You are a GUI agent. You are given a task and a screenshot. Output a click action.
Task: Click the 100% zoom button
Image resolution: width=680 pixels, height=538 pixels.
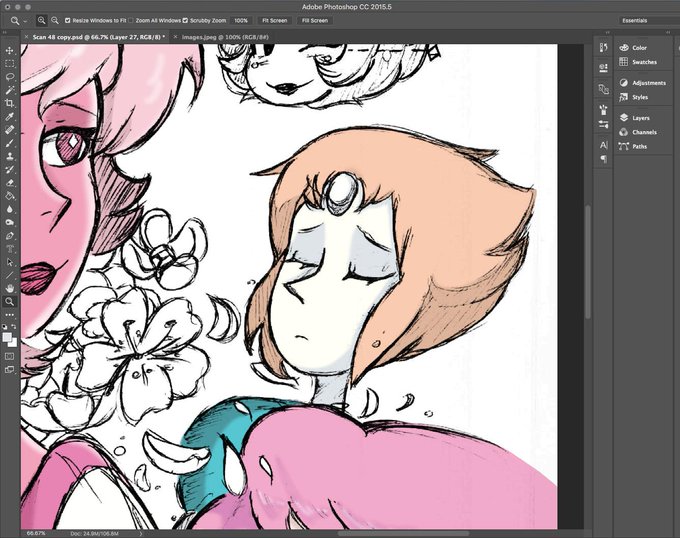coord(241,20)
